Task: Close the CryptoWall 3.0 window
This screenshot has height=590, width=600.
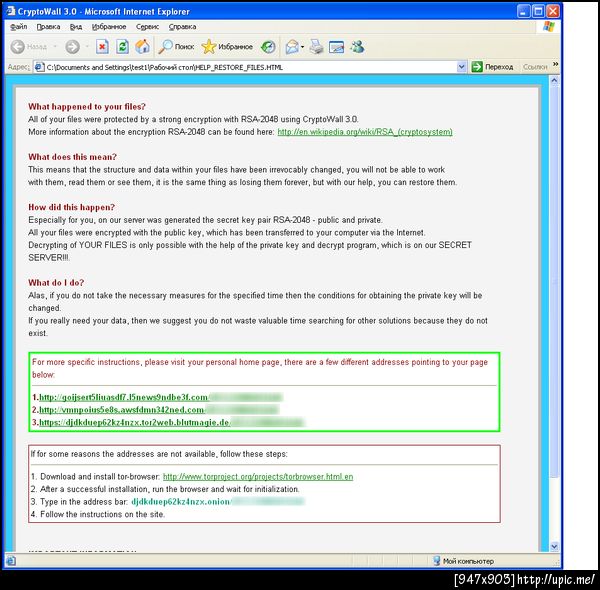Action: [x=553, y=11]
